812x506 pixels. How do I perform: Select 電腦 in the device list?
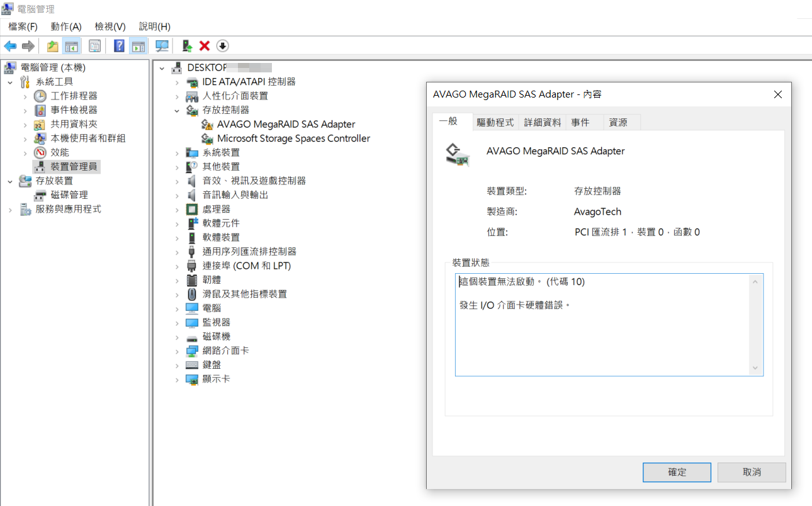click(x=211, y=308)
